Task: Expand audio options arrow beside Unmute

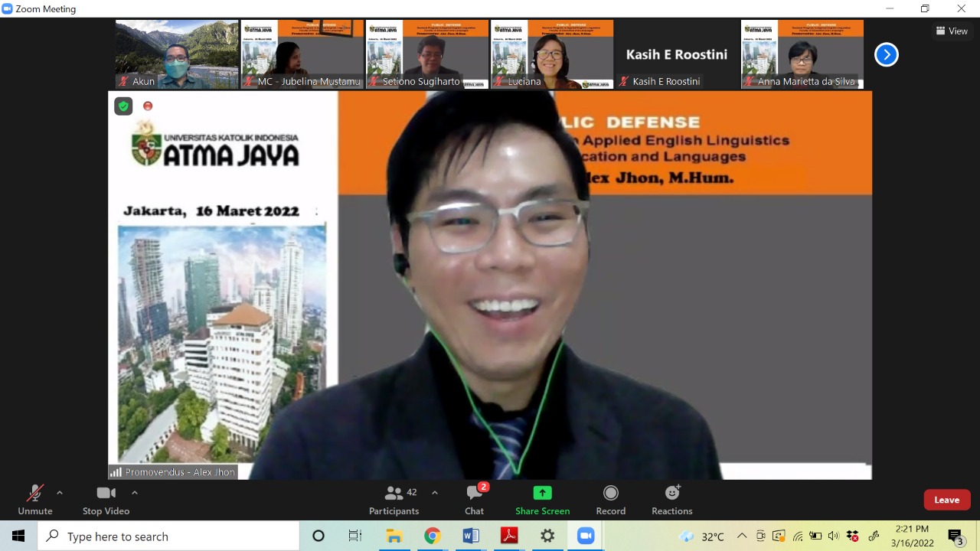Action: point(60,493)
